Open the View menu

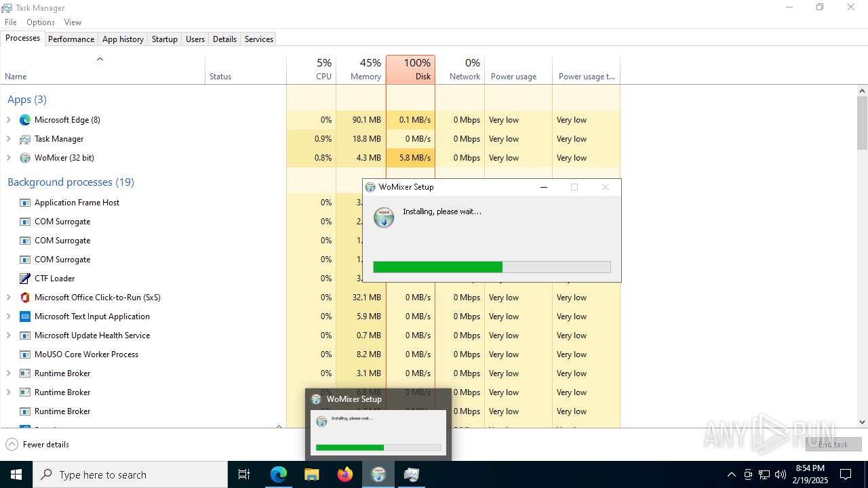click(73, 22)
